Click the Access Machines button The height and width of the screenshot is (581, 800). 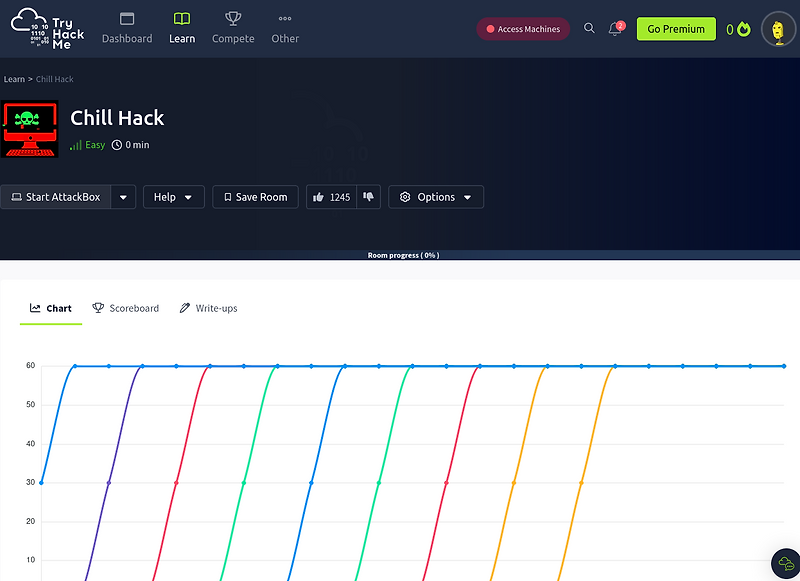tap(523, 29)
